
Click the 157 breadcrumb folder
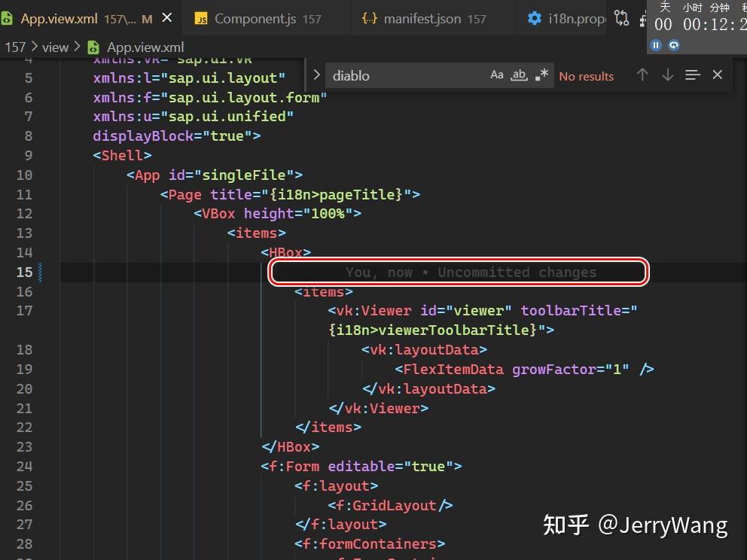tap(15, 47)
